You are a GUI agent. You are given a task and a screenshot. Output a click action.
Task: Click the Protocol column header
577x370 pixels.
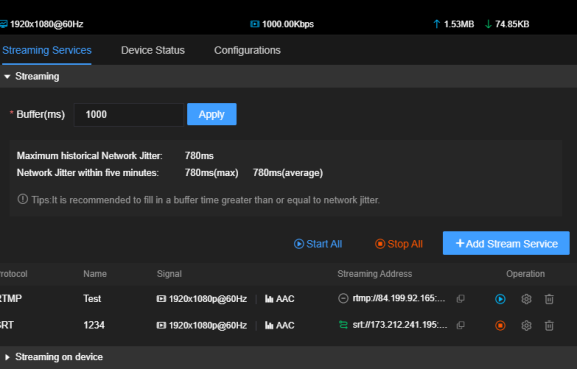tap(14, 274)
